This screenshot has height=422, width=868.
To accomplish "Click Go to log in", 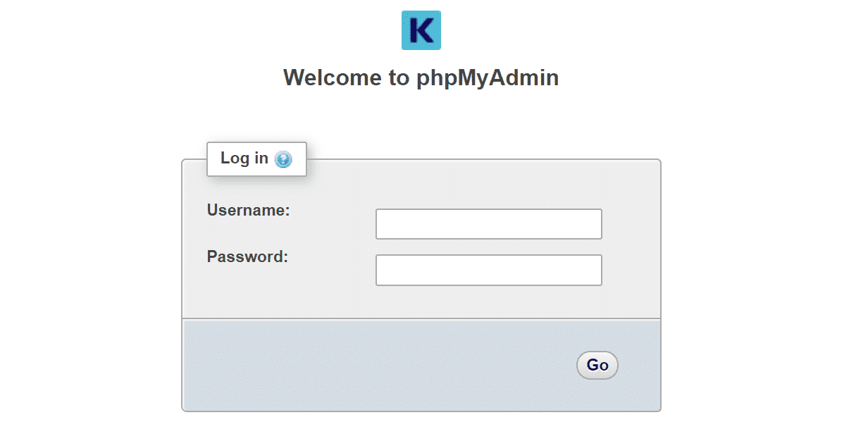I will (597, 365).
